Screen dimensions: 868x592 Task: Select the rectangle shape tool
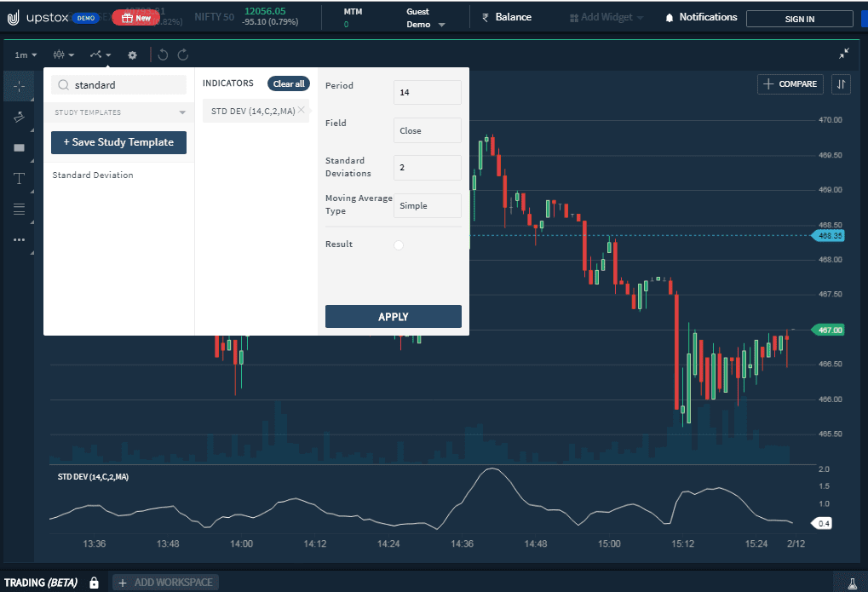pos(19,147)
